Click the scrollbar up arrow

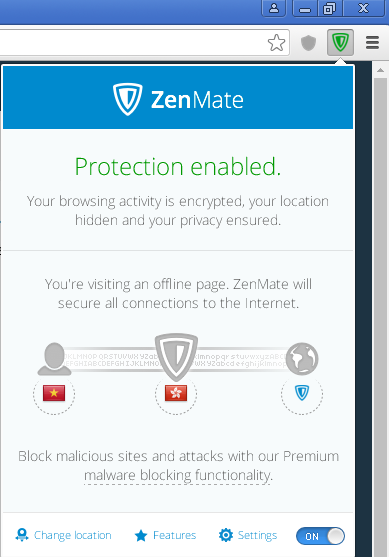click(380, 70)
